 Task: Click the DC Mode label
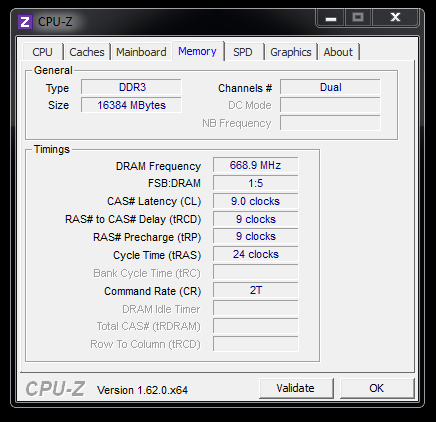[250, 105]
